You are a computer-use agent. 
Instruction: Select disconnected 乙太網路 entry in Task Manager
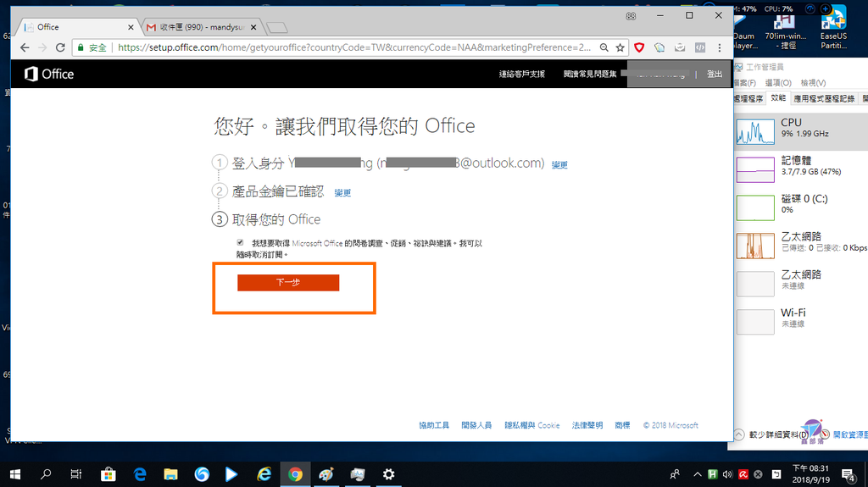coord(801,283)
